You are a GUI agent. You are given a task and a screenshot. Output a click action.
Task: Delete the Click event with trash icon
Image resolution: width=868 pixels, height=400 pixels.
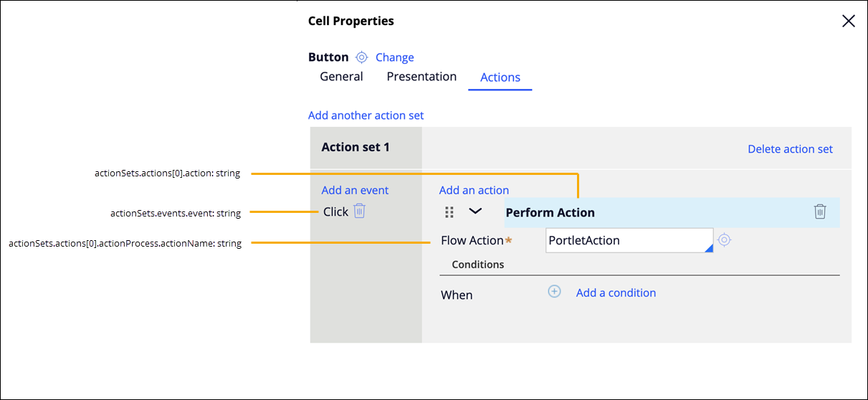(x=360, y=211)
